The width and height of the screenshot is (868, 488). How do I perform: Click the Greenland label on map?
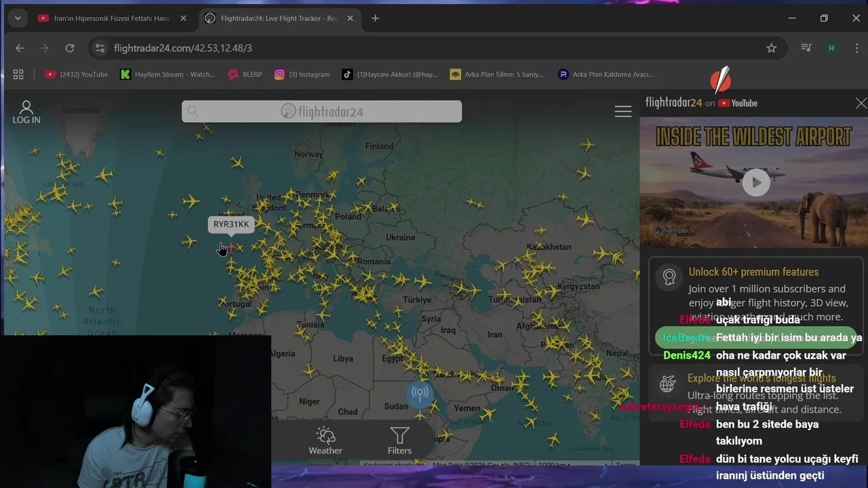(80, 110)
